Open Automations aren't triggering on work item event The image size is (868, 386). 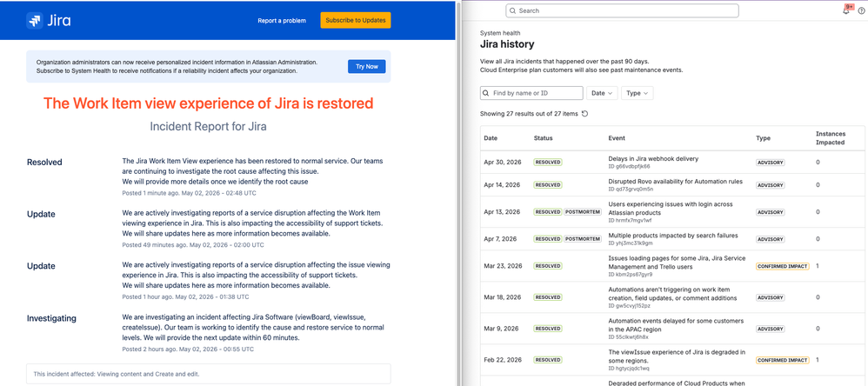tap(673, 294)
